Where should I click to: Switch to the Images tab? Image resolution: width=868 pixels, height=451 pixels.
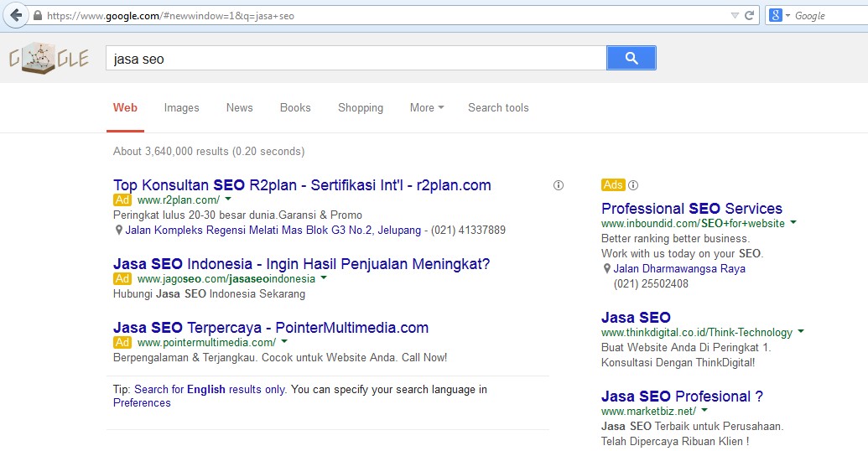click(182, 108)
